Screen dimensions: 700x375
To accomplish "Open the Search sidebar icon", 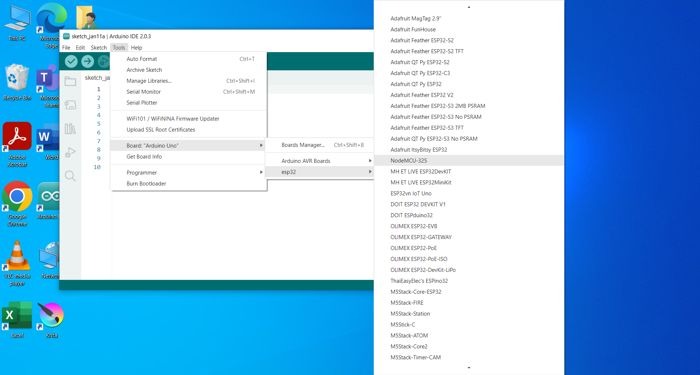I will (70, 176).
